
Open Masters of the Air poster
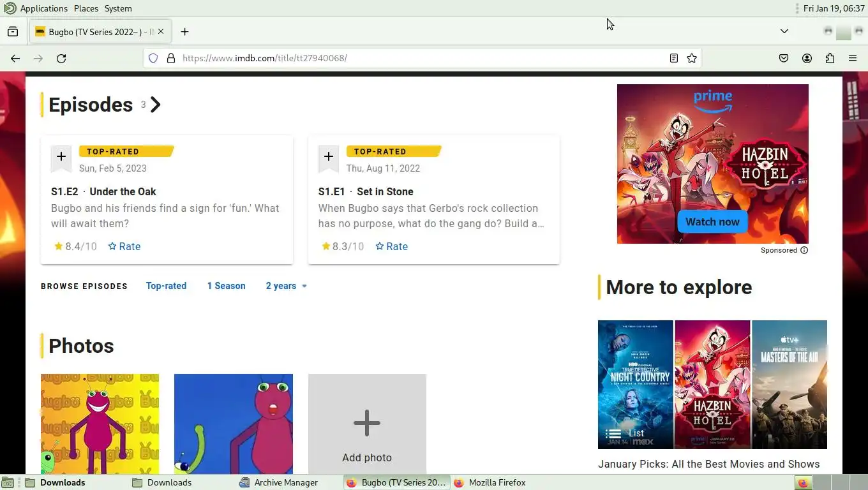coord(789,385)
